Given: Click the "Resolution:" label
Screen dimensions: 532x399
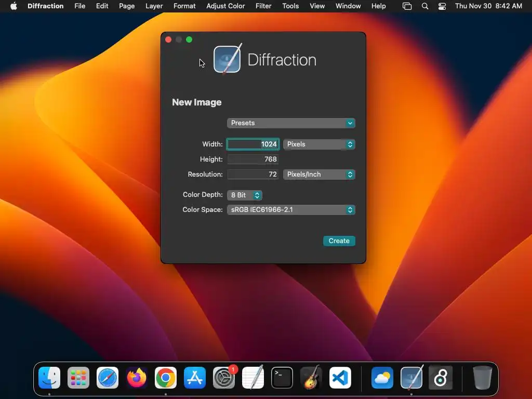Looking at the screenshot, I should (205, 175).
